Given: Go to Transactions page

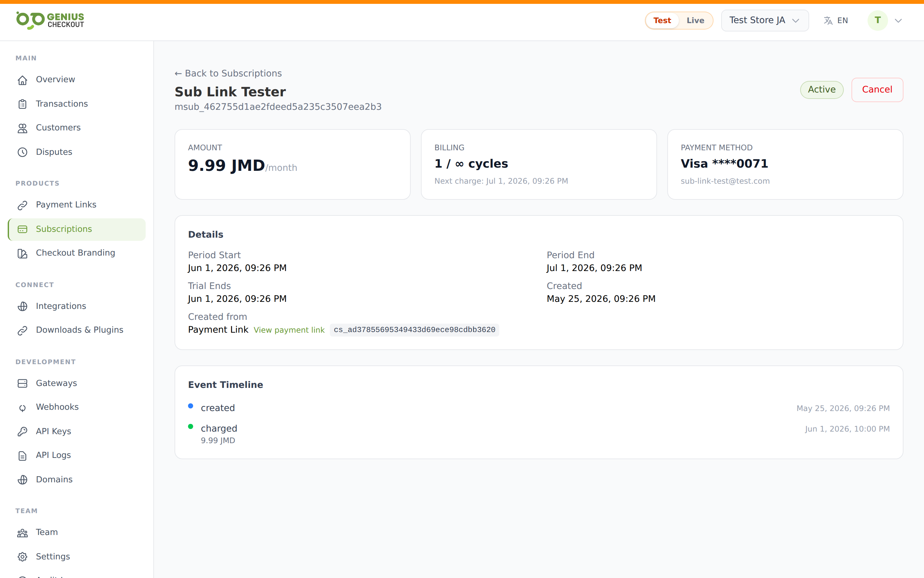Looking at the screenshot, I should (77, 104).
